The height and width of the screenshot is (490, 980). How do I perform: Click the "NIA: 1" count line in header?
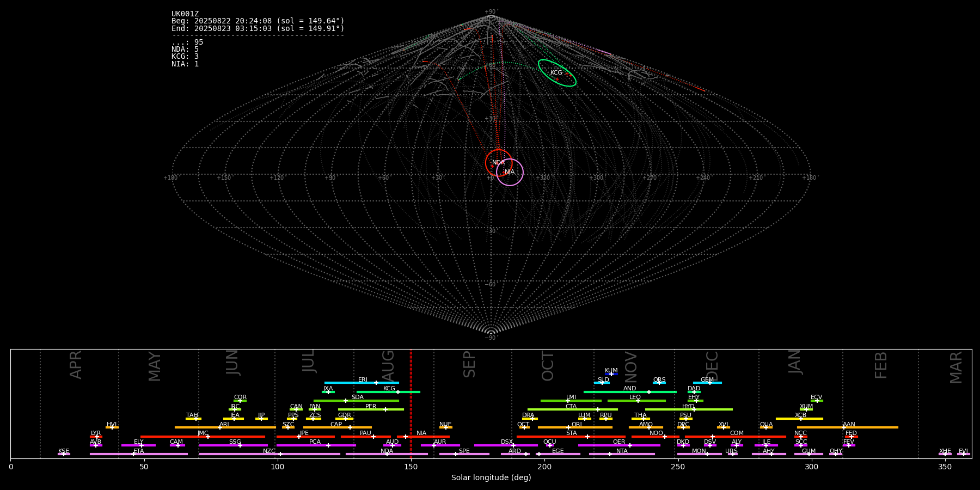(185, 64)
